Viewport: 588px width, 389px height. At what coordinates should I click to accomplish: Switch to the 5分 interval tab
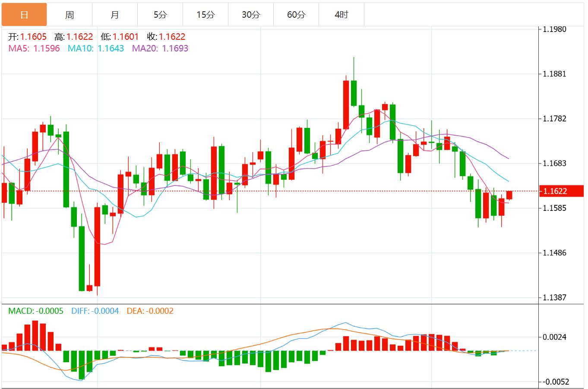(x=160, y=15)
